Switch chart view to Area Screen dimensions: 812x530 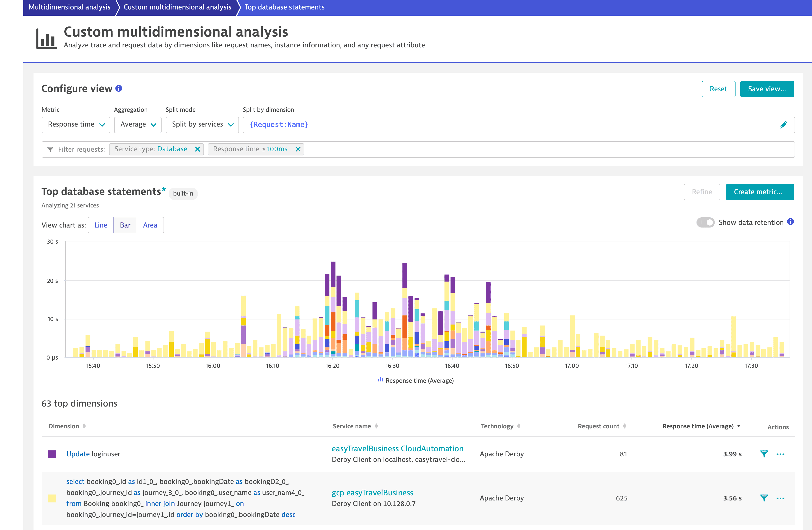tap(150, 225)
